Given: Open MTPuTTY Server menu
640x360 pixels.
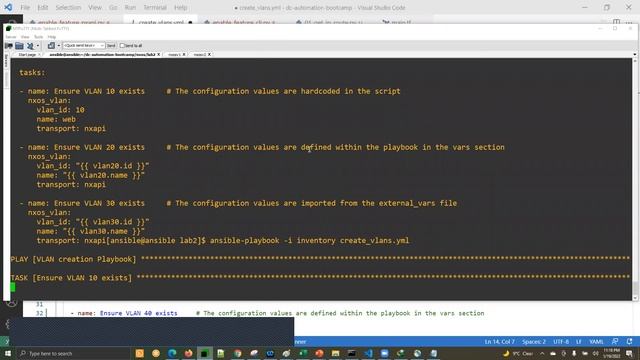Looking at the screenshot, I should coord(11,37).
